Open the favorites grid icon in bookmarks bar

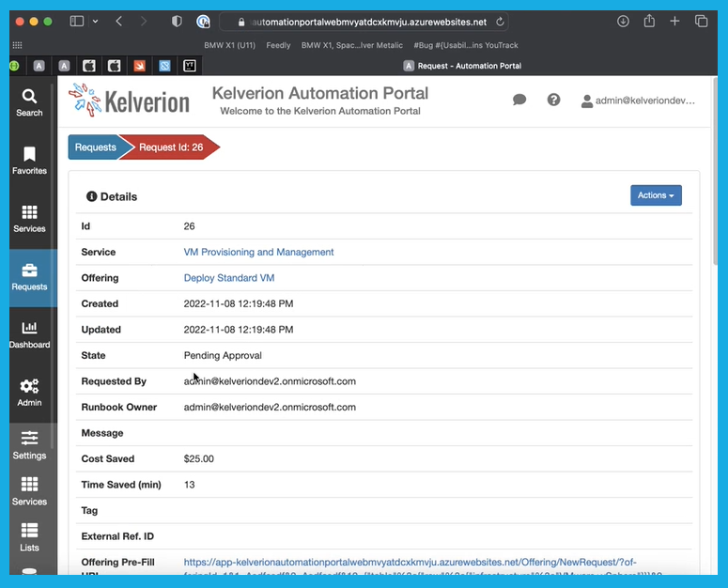pos(17,45)
